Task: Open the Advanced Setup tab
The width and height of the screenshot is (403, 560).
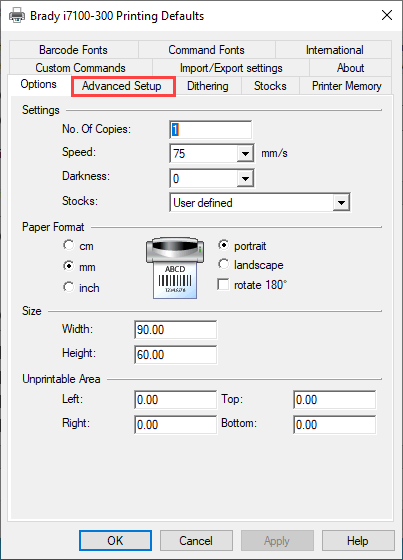Action: (122, 86)
